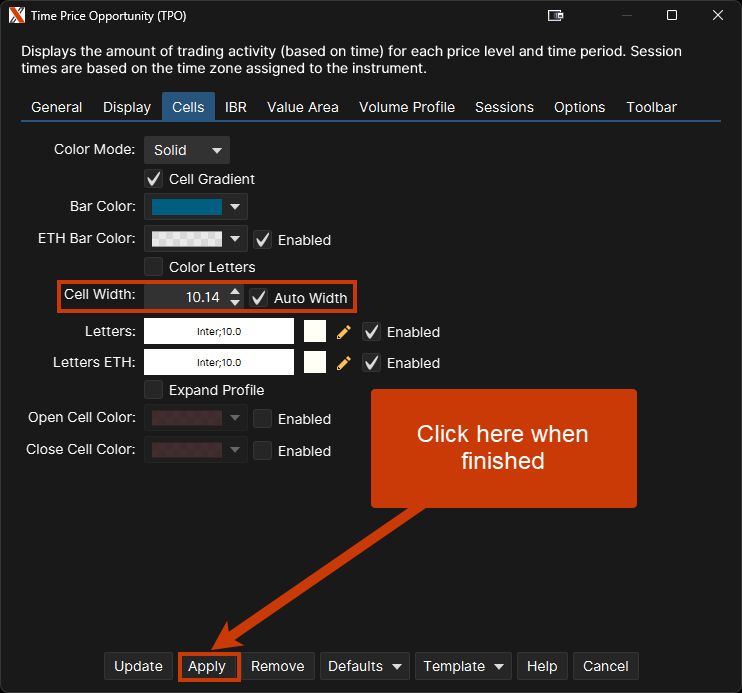Disable the Auto Width checkbox
742x693 pixels.
259,297
